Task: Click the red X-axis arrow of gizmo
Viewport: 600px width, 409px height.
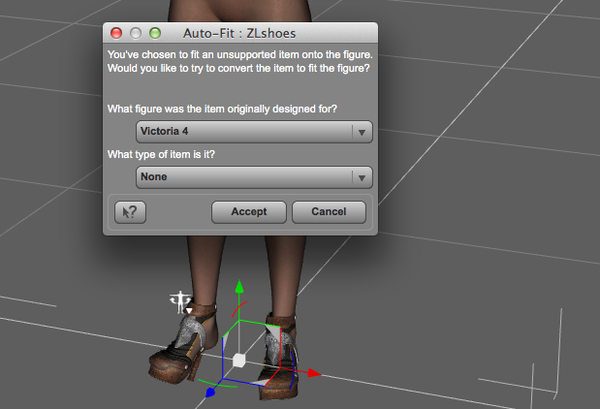Action: 314,373
